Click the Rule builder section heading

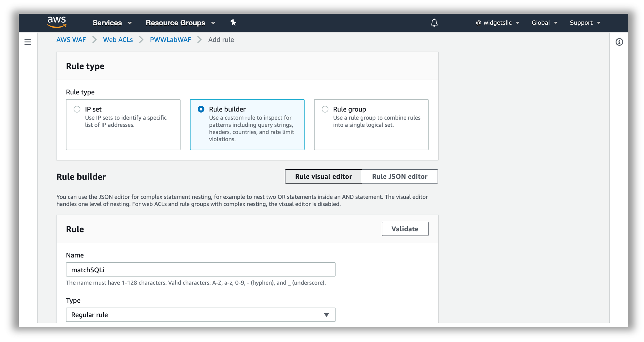point(81,177)
